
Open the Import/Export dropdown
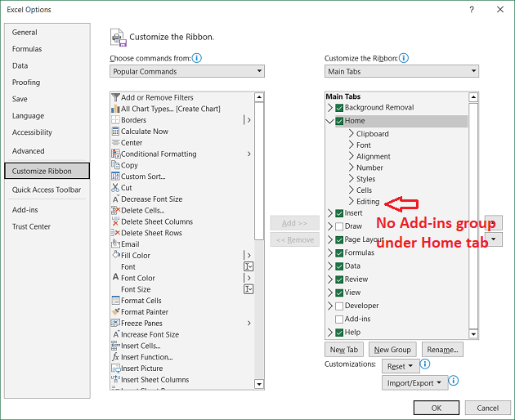pos(414,383)
